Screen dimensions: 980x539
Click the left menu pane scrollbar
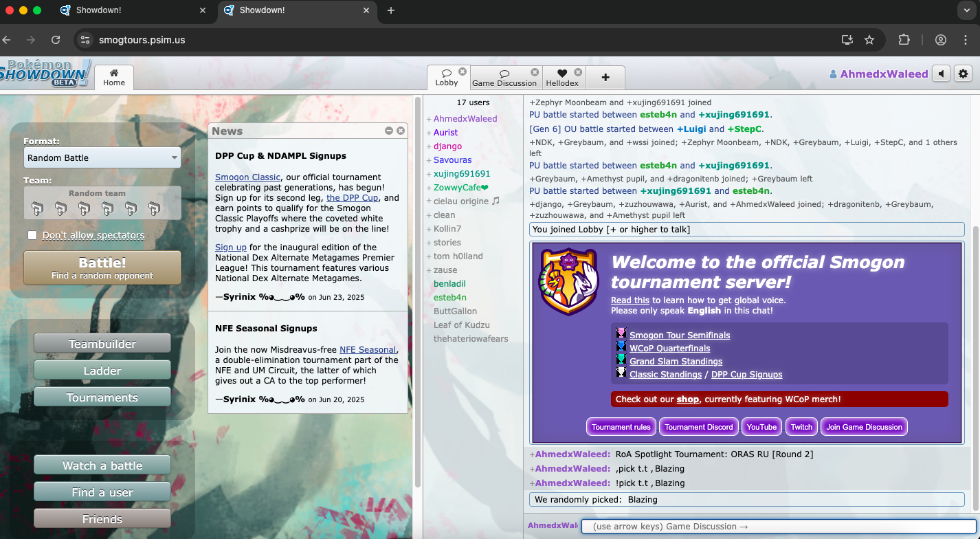pos(417,292)
